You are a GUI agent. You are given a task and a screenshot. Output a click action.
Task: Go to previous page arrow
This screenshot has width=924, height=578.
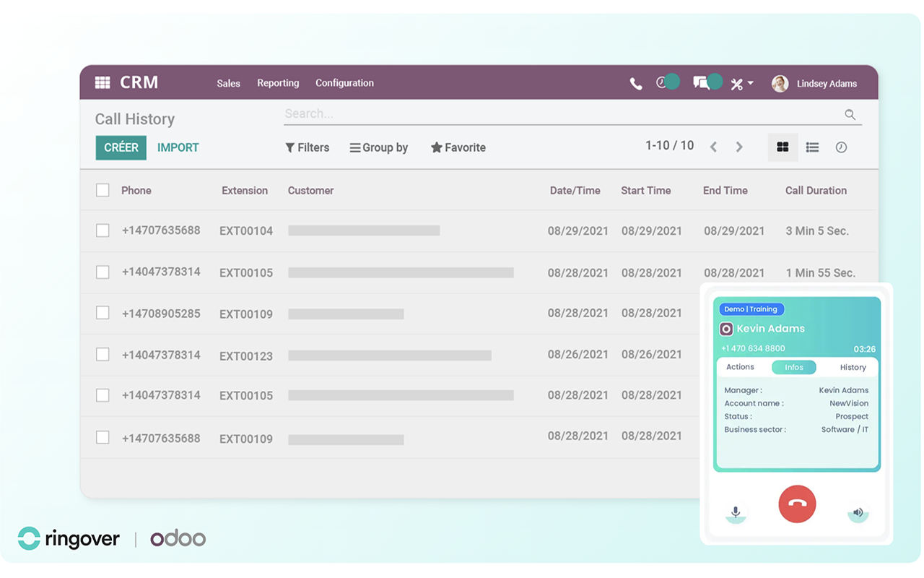(713, 147)
